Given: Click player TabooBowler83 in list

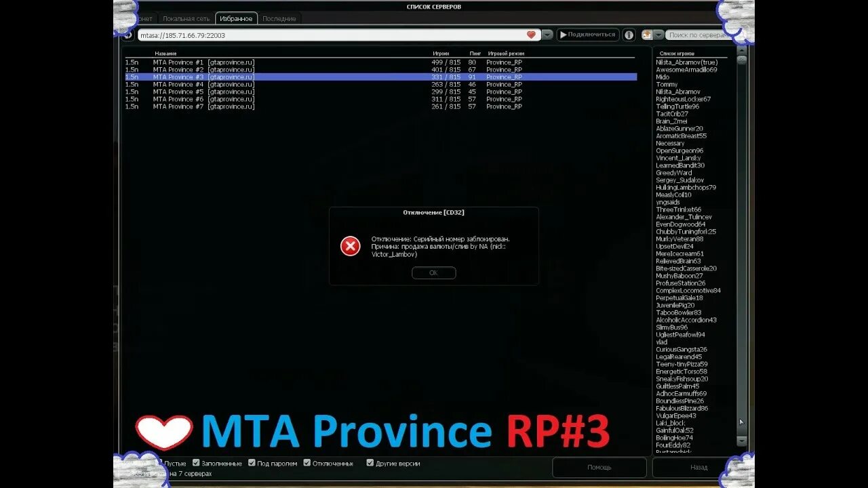Looking at the screenshot, I should click(679, 312).
